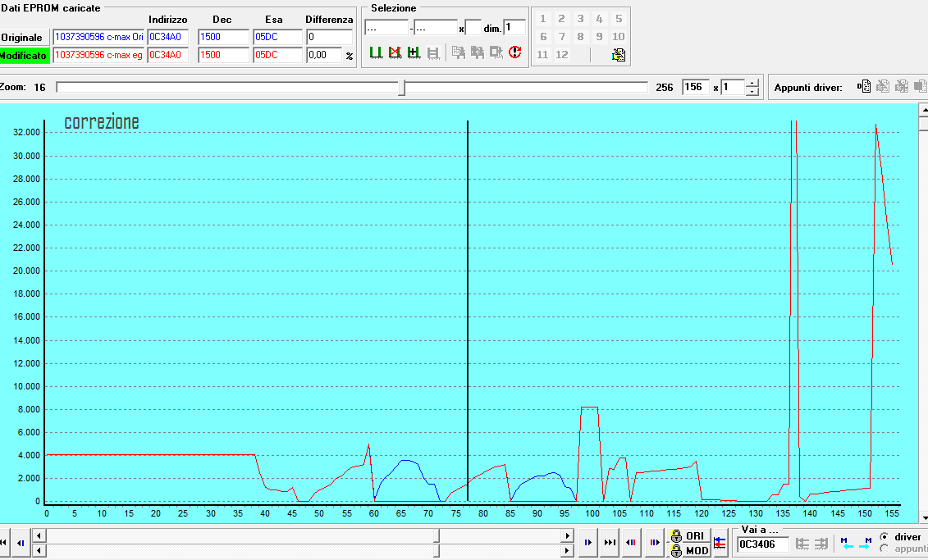928x560 pixels.
Task: Click the selection start address field
Action: click(386, 27)
